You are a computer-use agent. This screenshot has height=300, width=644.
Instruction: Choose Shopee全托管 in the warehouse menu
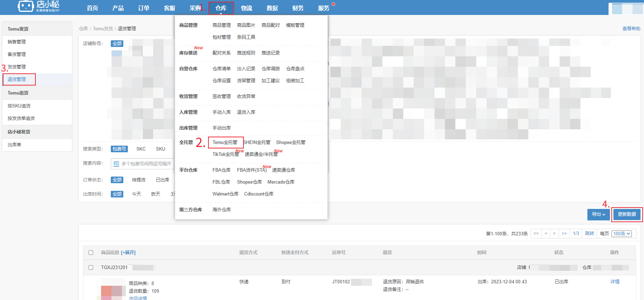291,143
